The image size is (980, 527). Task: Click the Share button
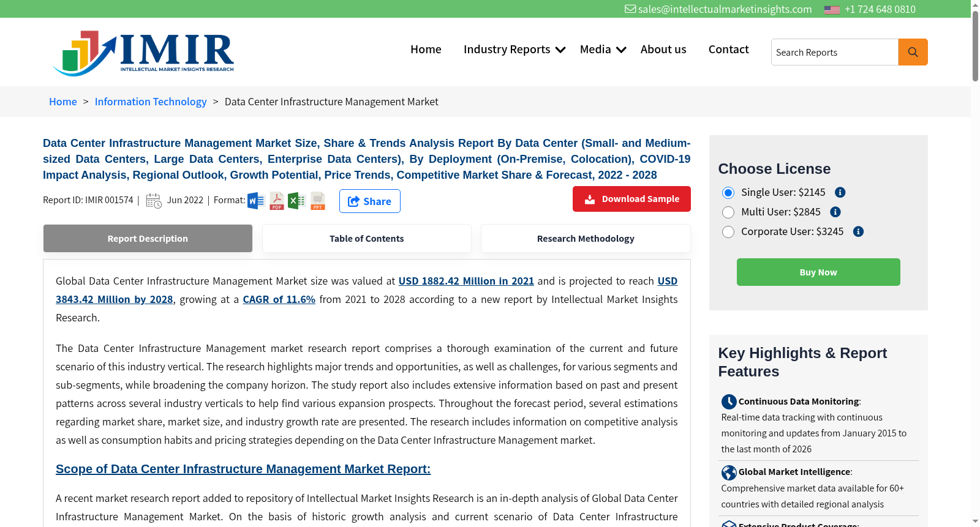click(370, 201)
